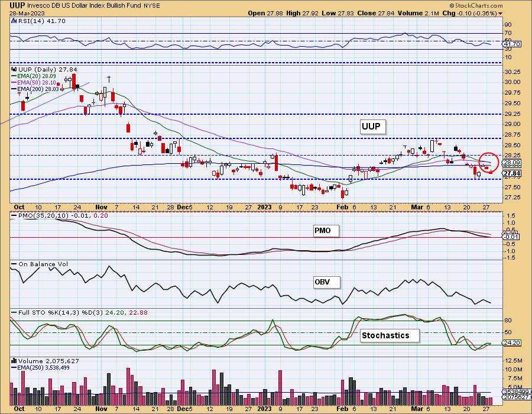Click the PMO(35,20,10) -0.01, 0.20 legend label
The width and height of the screenshot is (532, 414).
click(x=63, y=216)
